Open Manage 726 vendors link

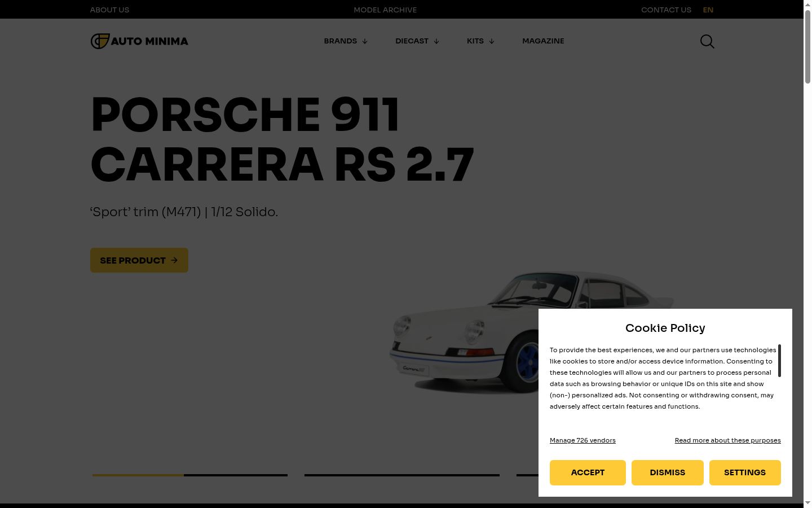(x=582, y=440)
